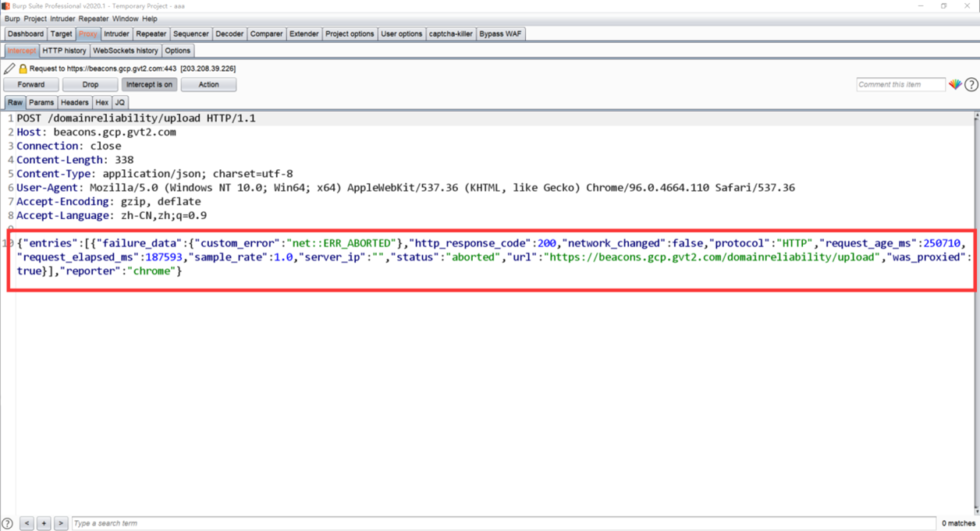
Task: Click the bottom-left help question mark icon
Action: 7,523
